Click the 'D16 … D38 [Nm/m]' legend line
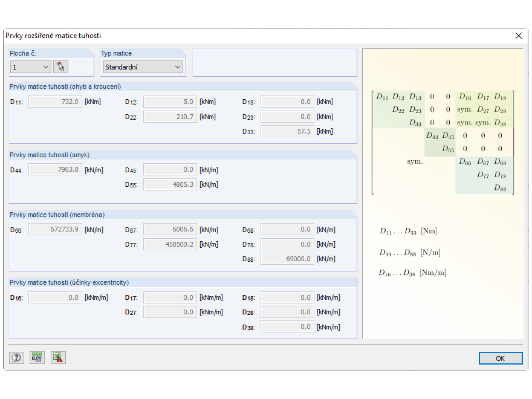 (412, 273)
